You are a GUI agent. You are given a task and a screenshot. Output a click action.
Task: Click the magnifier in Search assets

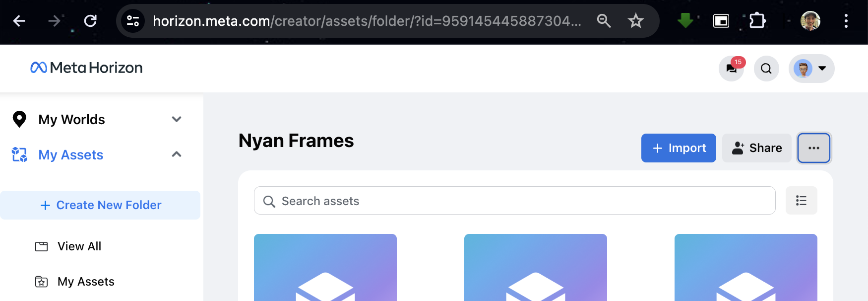tap(269, 201)
